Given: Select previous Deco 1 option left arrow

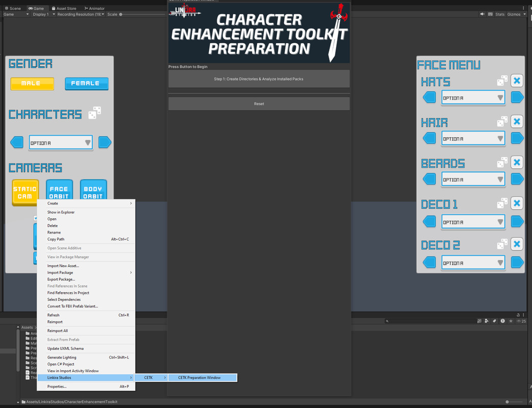Looking at the screenshot, I should click(x=429, y=221).
